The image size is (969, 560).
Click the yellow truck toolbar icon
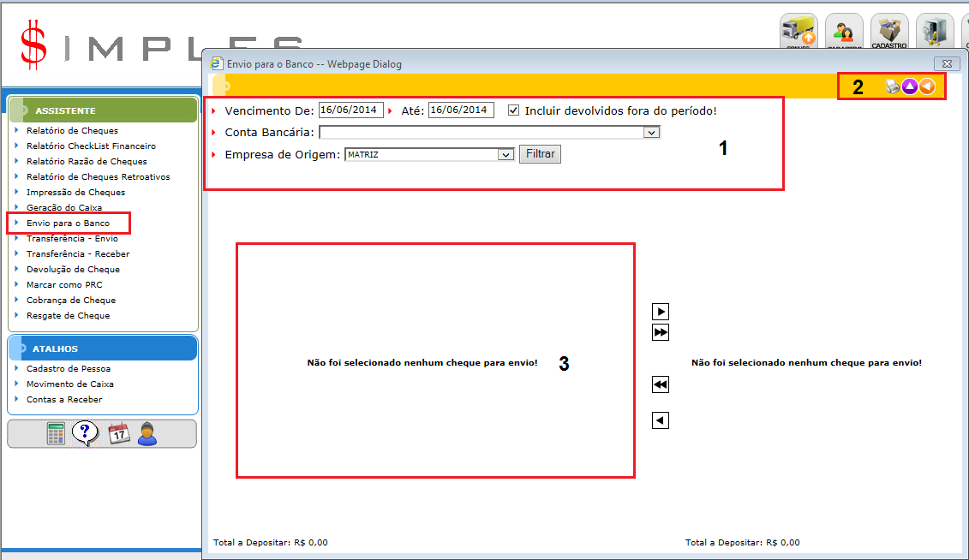tap(799, 33)
